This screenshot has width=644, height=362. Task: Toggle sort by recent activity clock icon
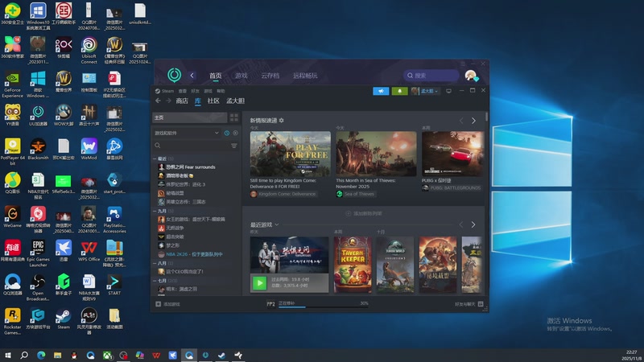[227, 133]
